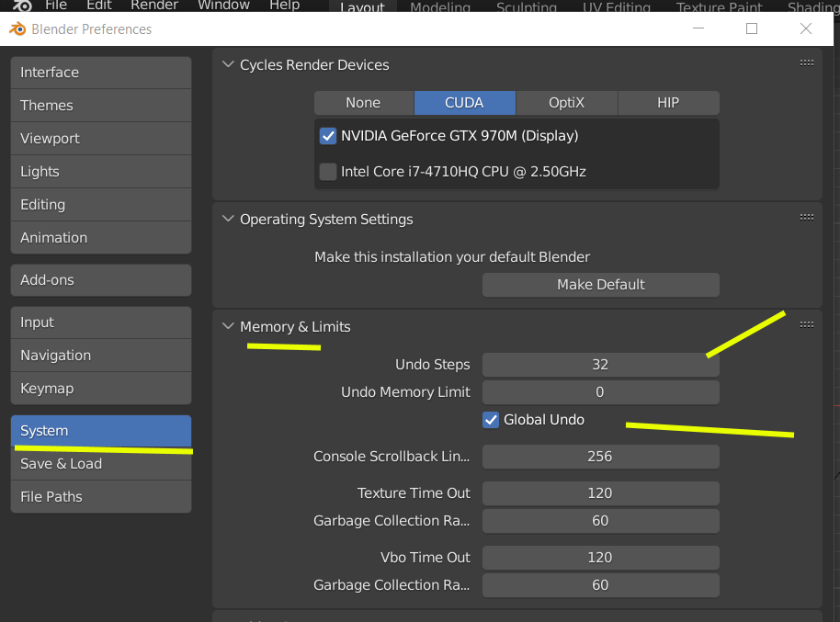Click the Console Scrollback Lines field
840x622 pixels.
tap(600, 457)
